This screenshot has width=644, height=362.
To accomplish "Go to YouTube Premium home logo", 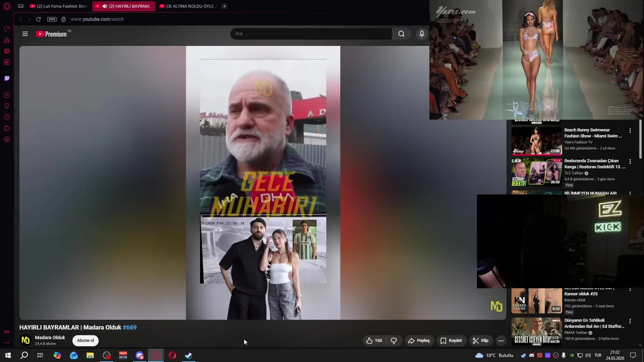I will click(51, 34).
